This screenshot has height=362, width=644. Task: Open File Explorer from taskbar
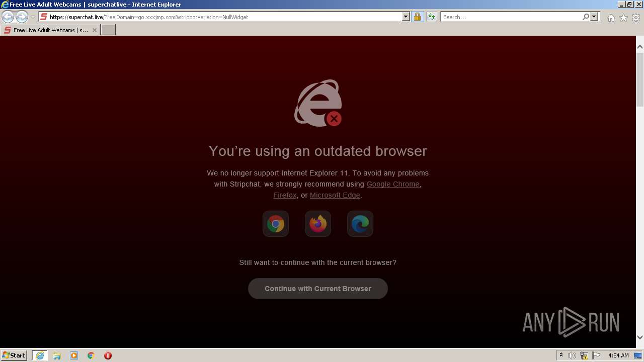(x=57, y=355)
